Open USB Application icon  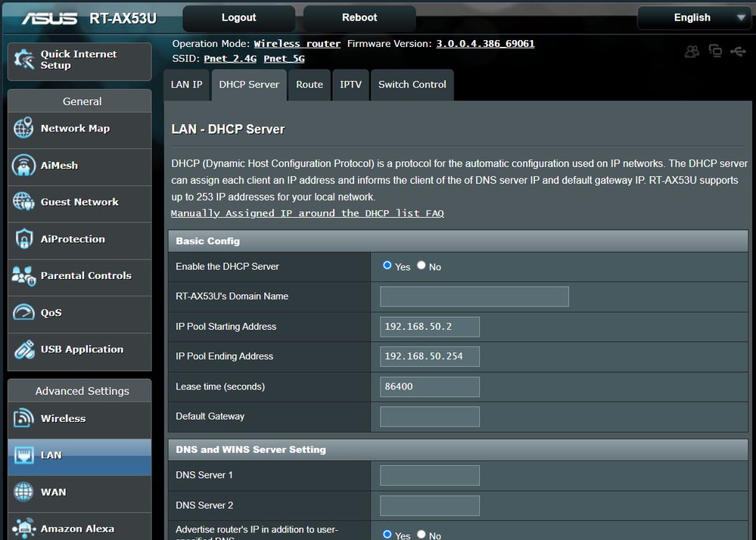coord(24,349)
